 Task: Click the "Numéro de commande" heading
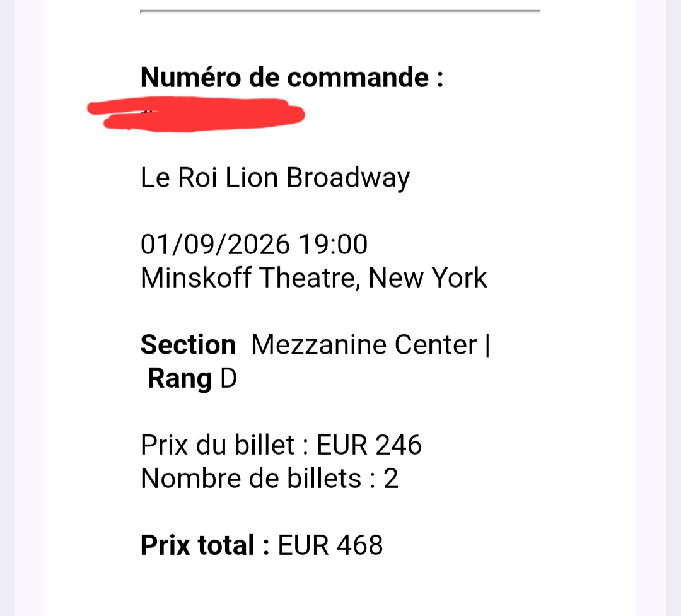point(291,78)
